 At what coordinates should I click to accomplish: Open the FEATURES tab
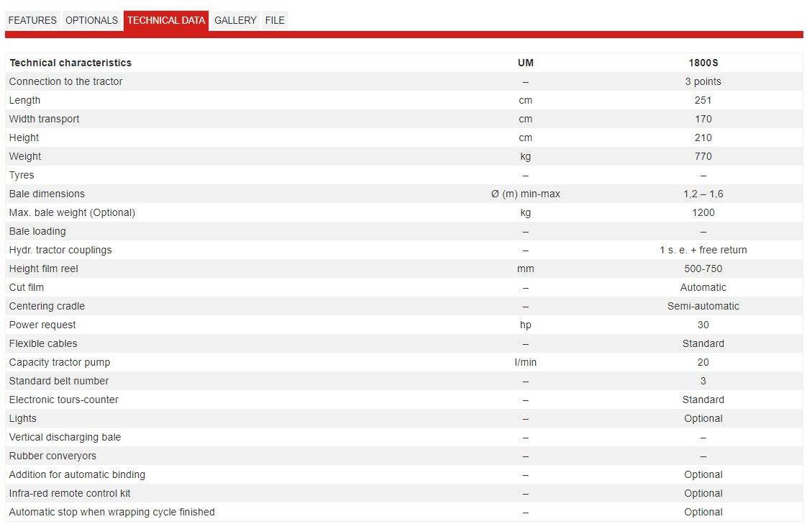coord(32,20)
